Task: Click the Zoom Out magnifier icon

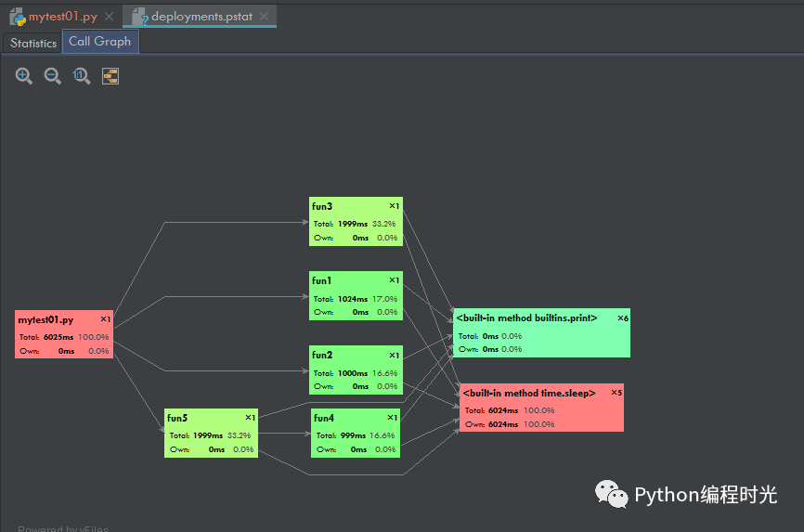Action: click(x=53, y=76)
